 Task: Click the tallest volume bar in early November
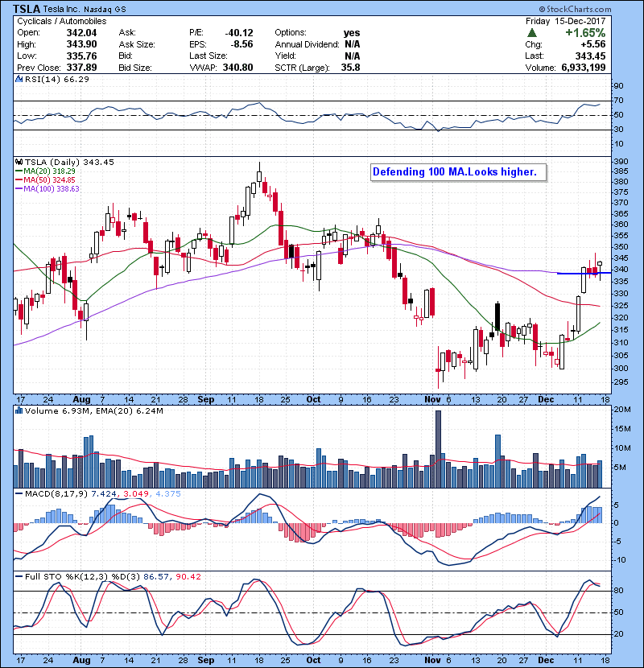point(438,449)
